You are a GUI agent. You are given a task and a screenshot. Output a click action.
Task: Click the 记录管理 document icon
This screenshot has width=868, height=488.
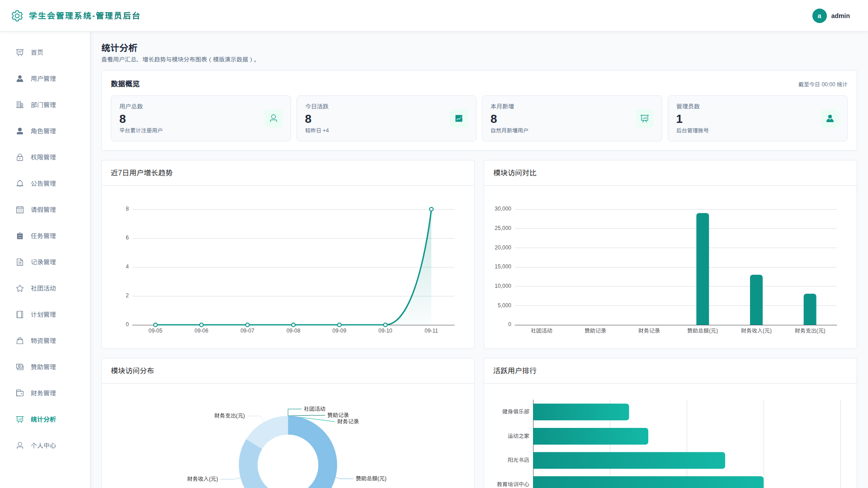coord(20,262)
